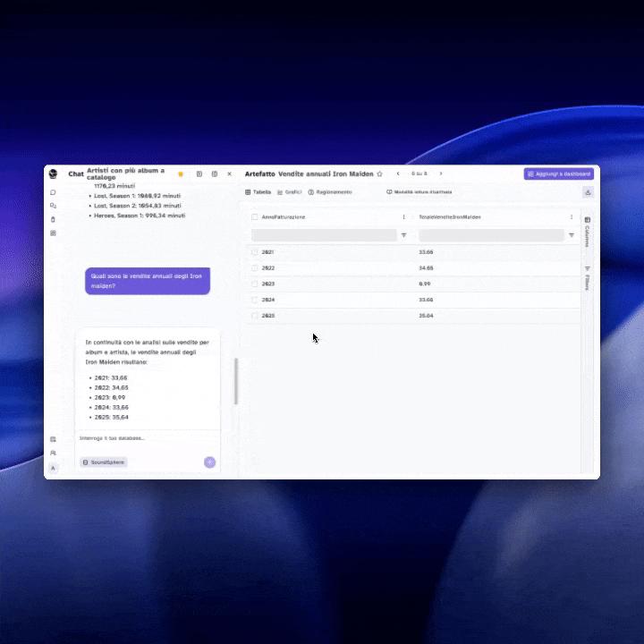Sort by AnnoFatturazione column header
644x644 pixels.
284,216
